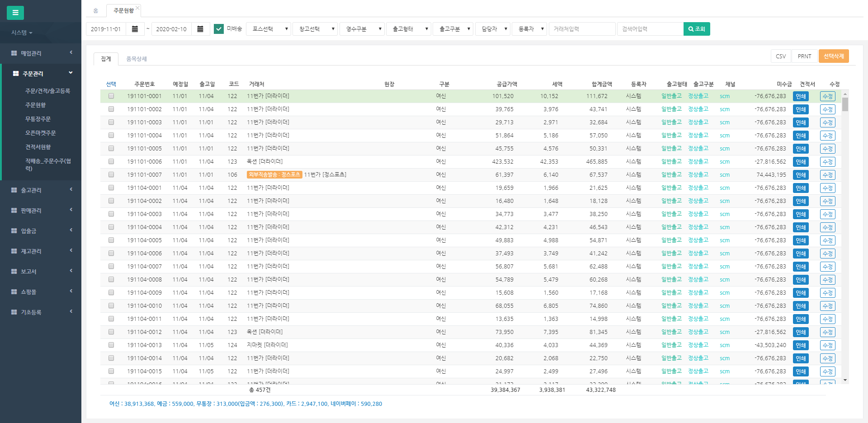This screenshot has width=868, height=423.
Task: Click scm channel link for order 191101-0005
Action: tap(725, 149)
